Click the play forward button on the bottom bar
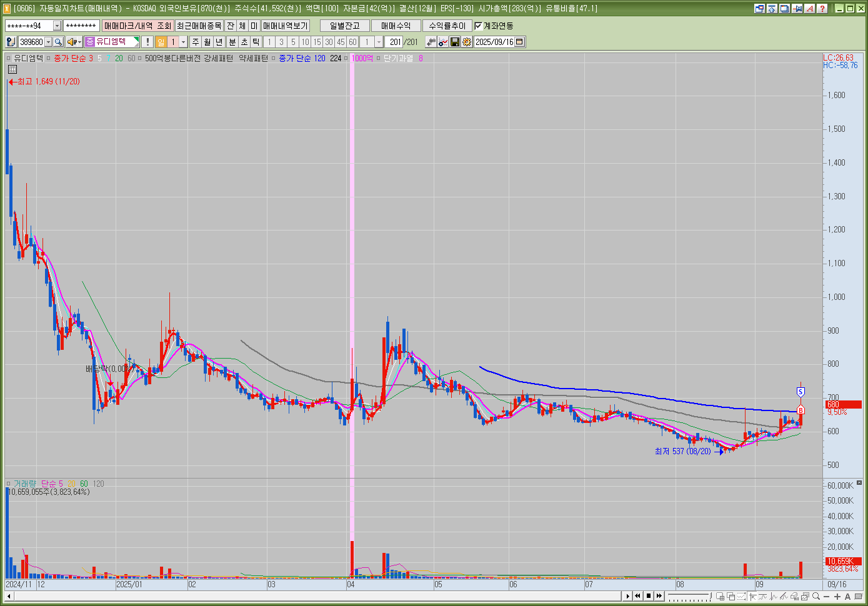 [628, 596]
